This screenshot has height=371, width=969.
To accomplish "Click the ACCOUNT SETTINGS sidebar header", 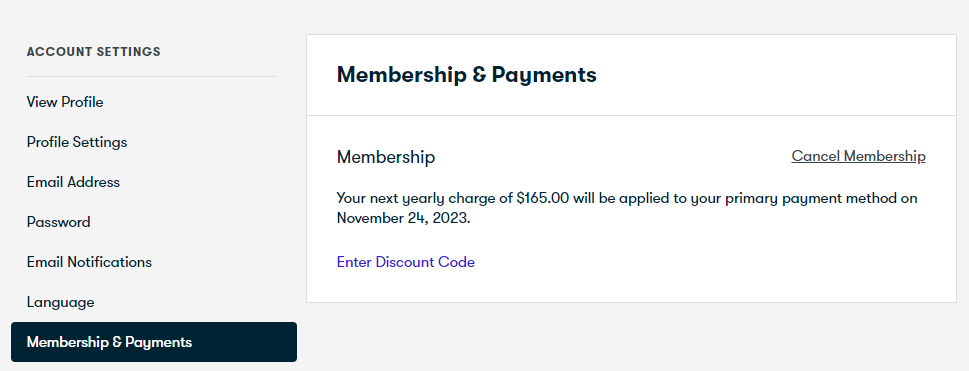I will pyautogui.click(x=93, y=52).
